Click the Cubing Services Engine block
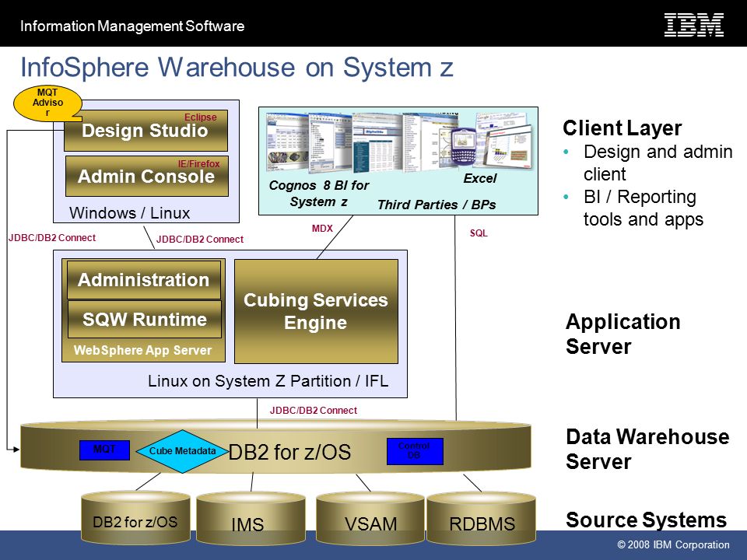 (x=316, y=311)
